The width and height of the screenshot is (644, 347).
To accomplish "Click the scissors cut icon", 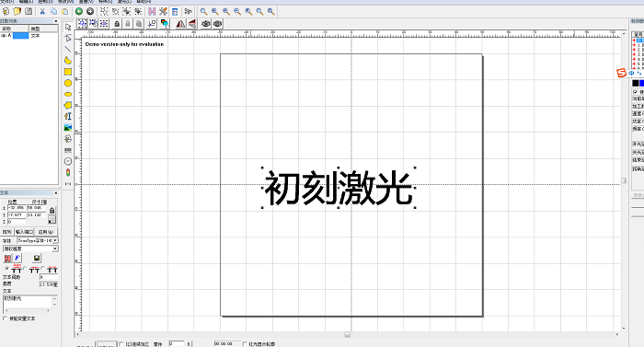I will [x=42, y=12].
